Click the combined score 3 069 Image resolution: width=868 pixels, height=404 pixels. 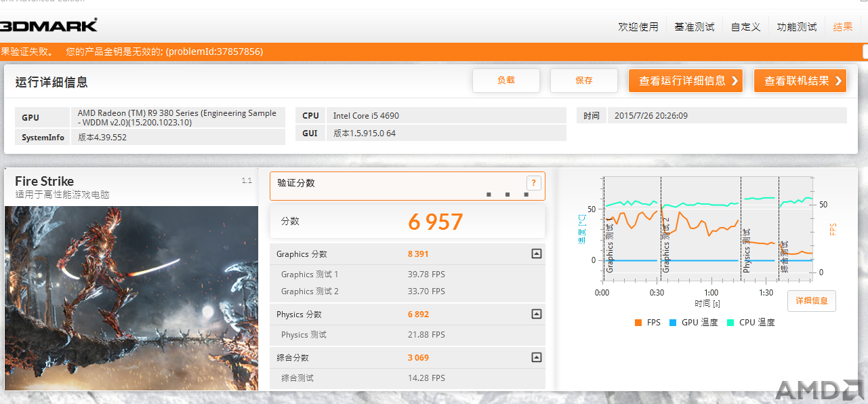418,357
